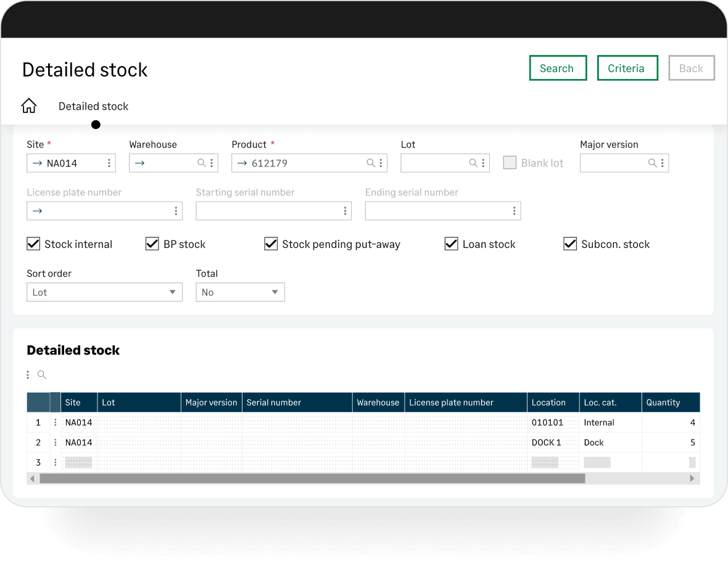
Task: Go to home via house icon
Action: pos(29,106)
